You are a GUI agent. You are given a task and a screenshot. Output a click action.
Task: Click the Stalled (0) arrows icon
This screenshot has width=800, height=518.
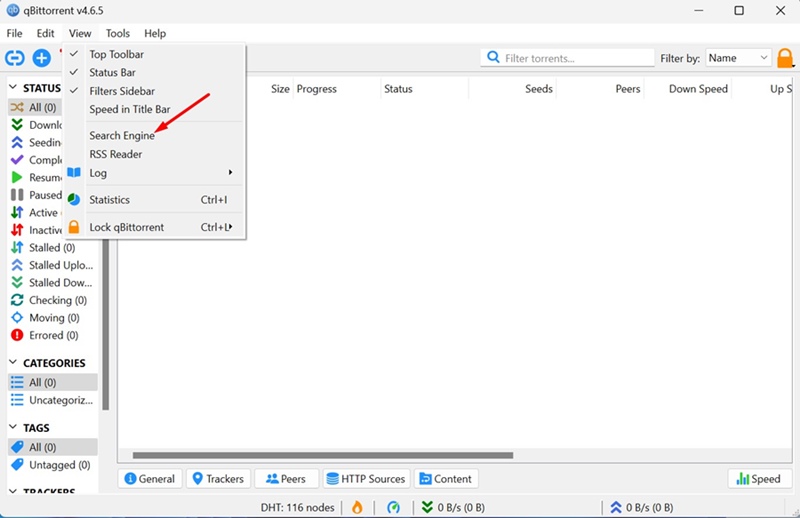pos(17,248)
